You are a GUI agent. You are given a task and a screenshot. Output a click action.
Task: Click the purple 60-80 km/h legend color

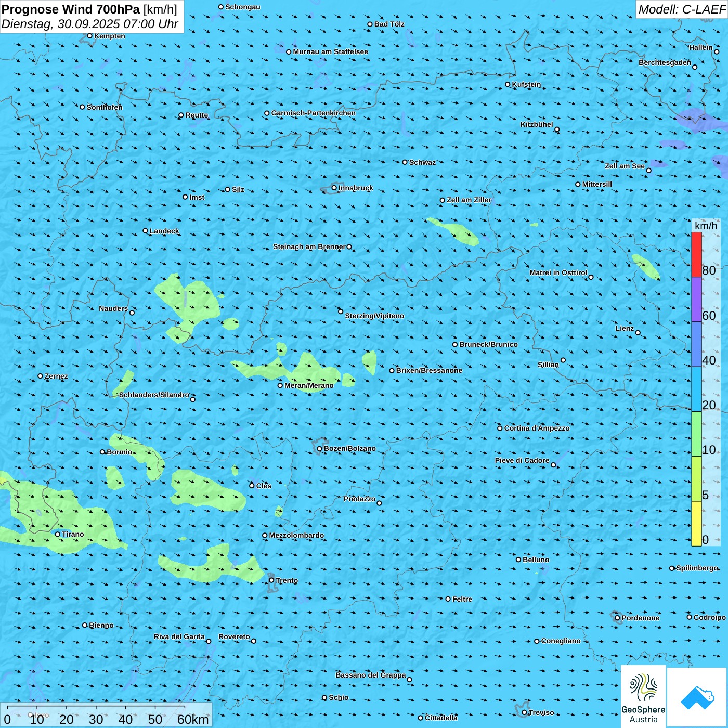point(696,300)
